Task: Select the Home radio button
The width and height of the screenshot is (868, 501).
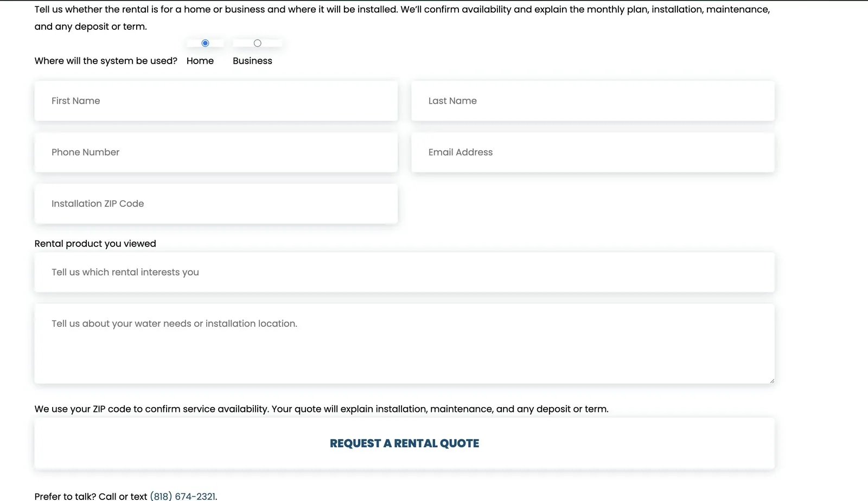Action: click(205, 43)
